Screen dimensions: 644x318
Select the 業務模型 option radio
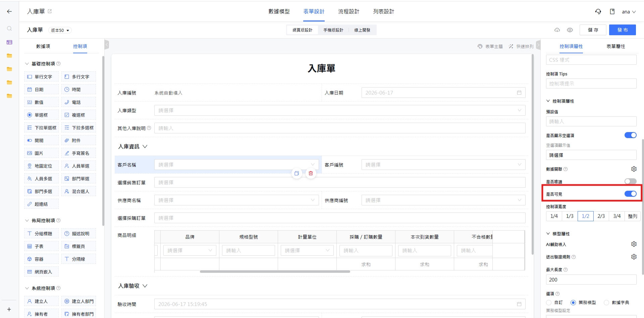pos(573,303)
